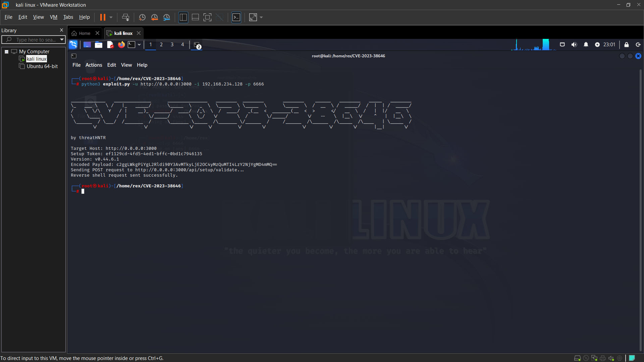Take a VM snapshot
The height and width of the screenshot is (362, 644).
142,17
